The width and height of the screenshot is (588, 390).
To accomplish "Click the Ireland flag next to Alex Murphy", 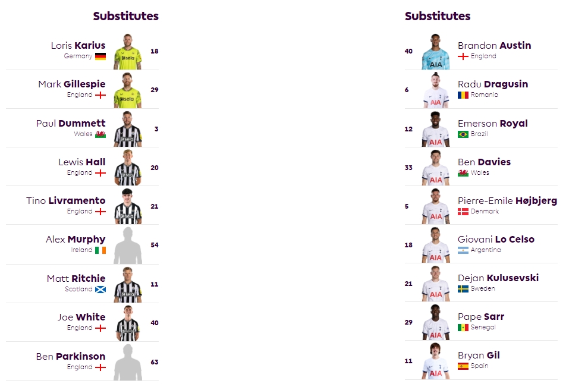I will (x=100, y=250).
